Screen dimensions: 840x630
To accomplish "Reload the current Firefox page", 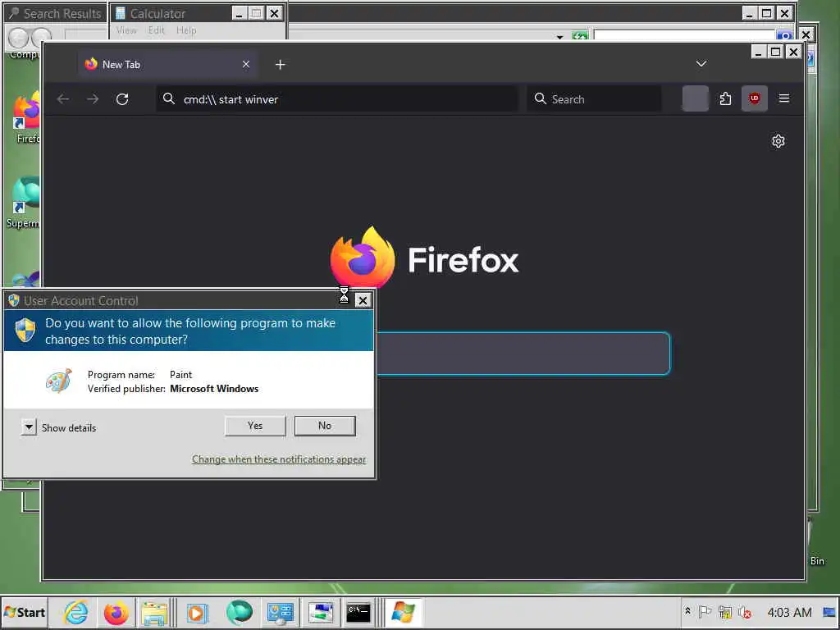I will coord(122,99).
